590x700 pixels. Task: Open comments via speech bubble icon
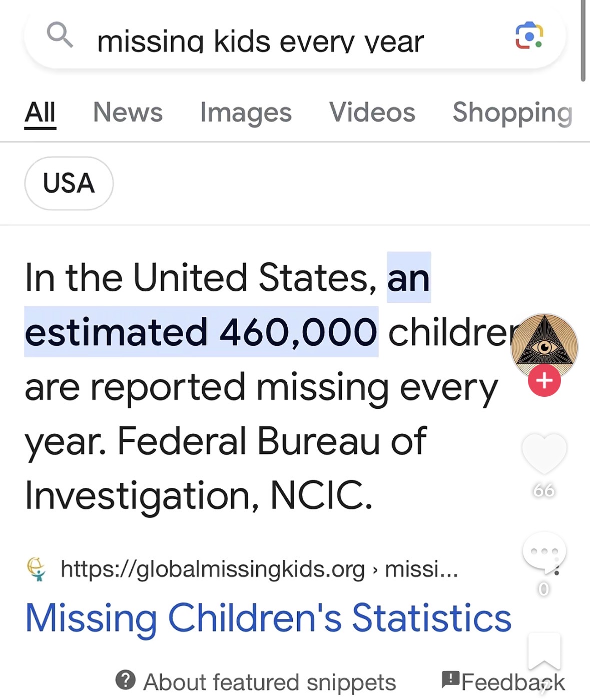[544, 551]
